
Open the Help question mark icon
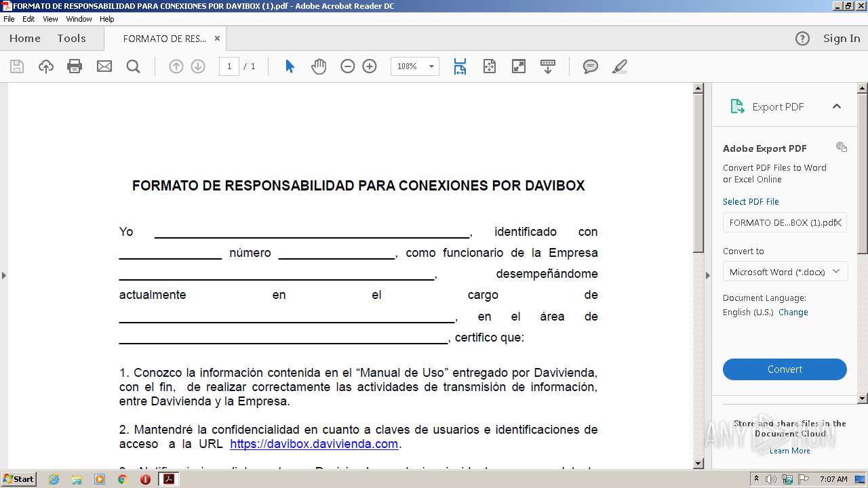[x=802, y=39]
